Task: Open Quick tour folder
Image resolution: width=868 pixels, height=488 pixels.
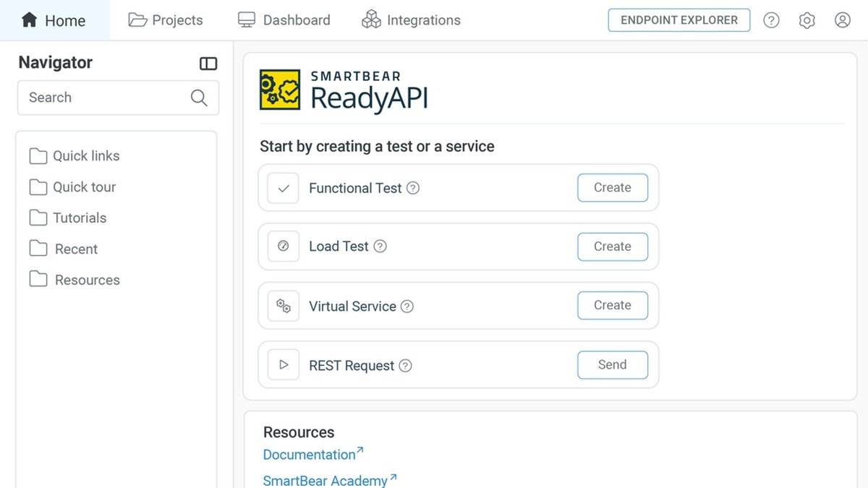Action: tap(72, 187)
